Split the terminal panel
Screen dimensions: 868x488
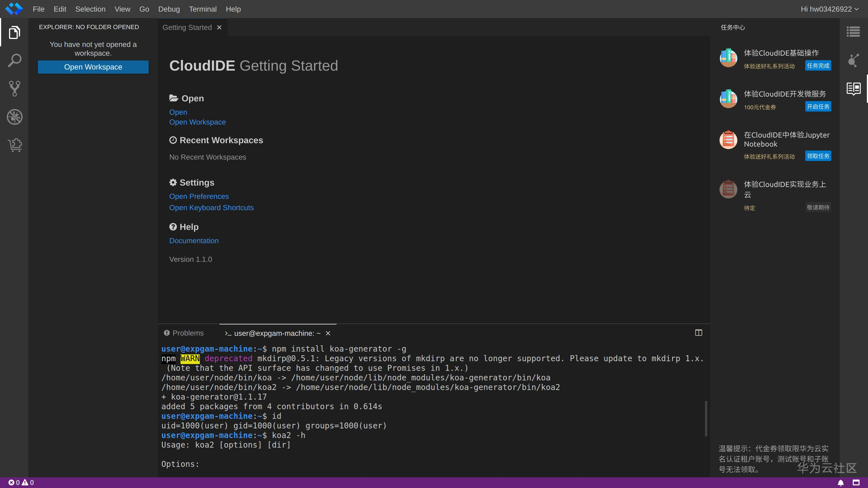click(698, 333)
